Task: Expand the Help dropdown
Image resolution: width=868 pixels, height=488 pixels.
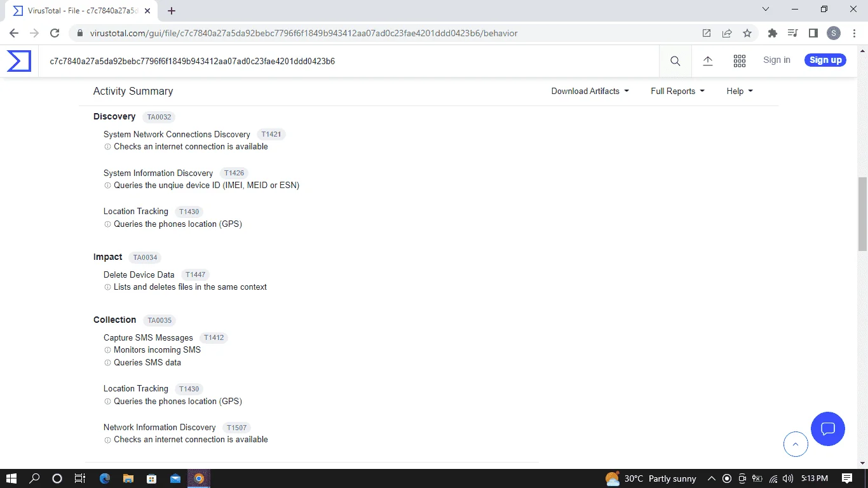Action: (x=740, y=91)
